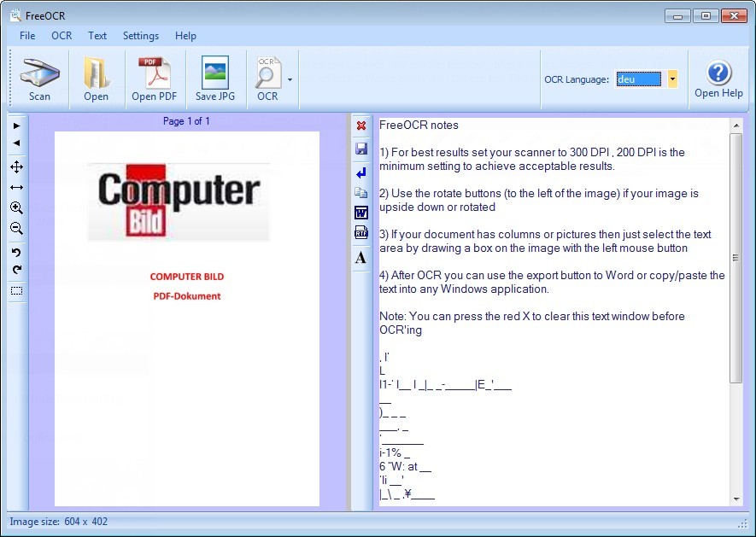Click the Save JPG icon
Viewport: 756px width, 537px height.
click(x=214, y=79)
